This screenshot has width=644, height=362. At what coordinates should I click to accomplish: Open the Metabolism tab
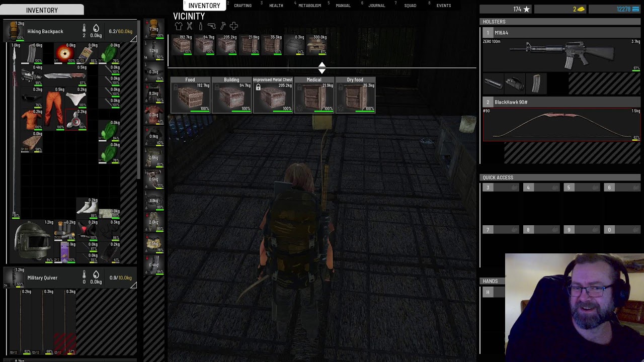pyautogui.click(x=309, y=6)
